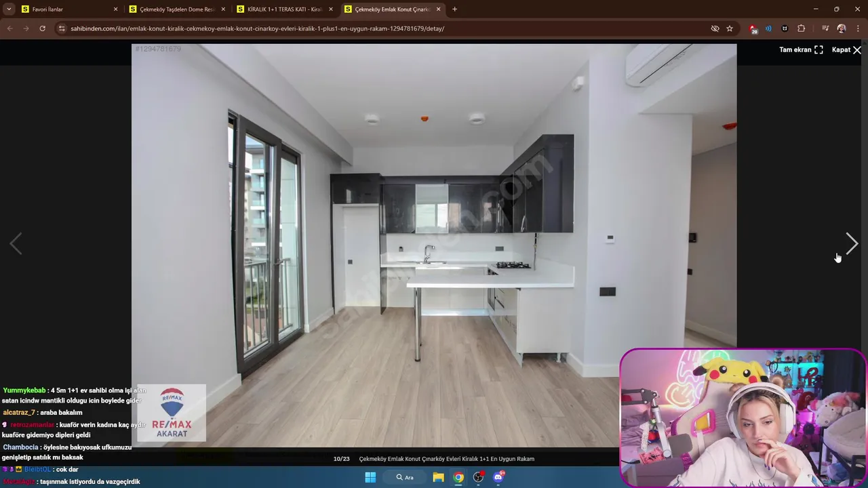
Task: Open OBS Studio from the taskbar
Action: [x=478, y=477]
